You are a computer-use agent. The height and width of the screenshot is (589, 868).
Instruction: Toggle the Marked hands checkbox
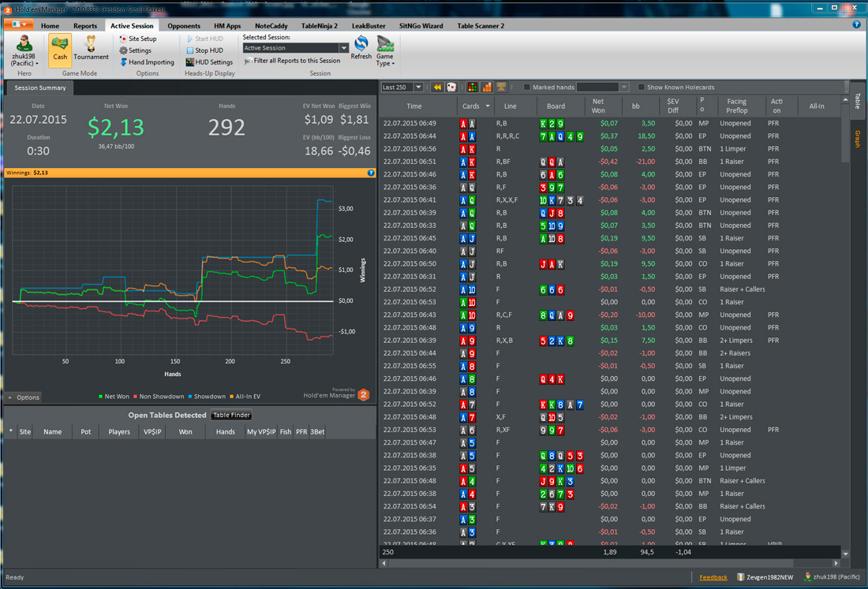pyautogui.click(x=527, y=88)
